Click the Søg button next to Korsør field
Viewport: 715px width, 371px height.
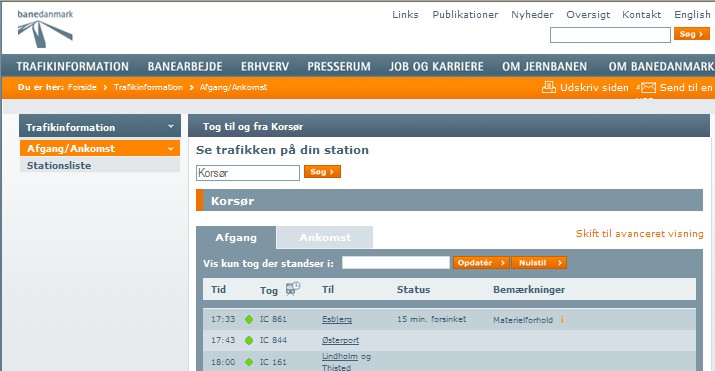point(322,172)
